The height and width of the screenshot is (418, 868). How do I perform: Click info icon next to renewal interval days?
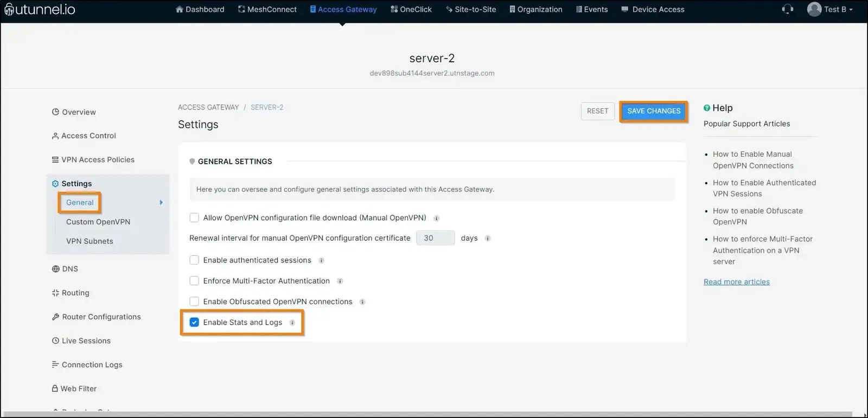click(x=487, y=238)
